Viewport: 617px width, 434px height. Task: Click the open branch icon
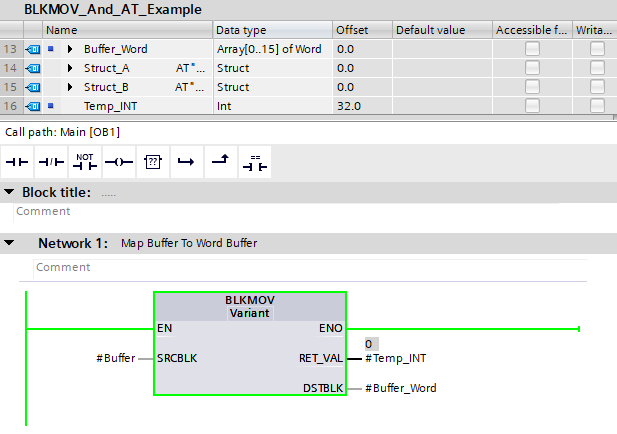click(x=186, y=161)
